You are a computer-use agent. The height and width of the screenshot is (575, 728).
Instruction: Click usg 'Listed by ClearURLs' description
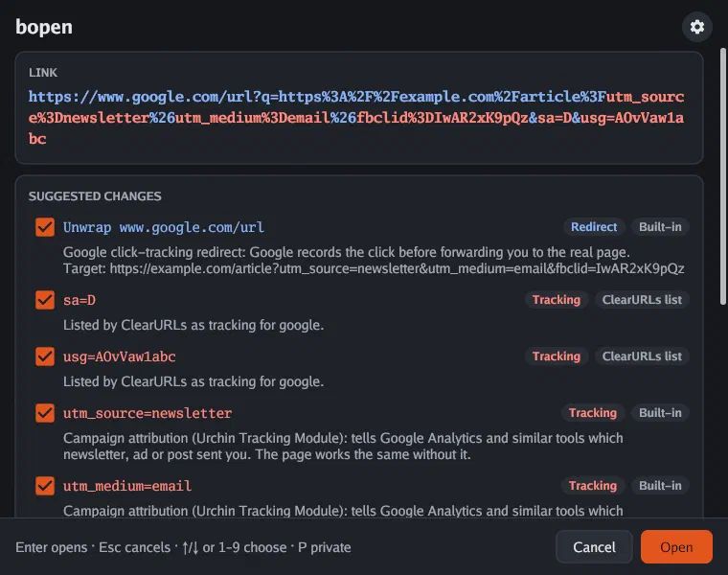click(193, 381)
